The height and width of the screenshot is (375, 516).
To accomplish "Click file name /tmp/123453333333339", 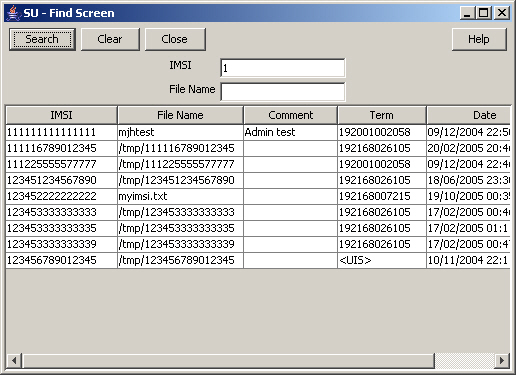I will [180, 244].
